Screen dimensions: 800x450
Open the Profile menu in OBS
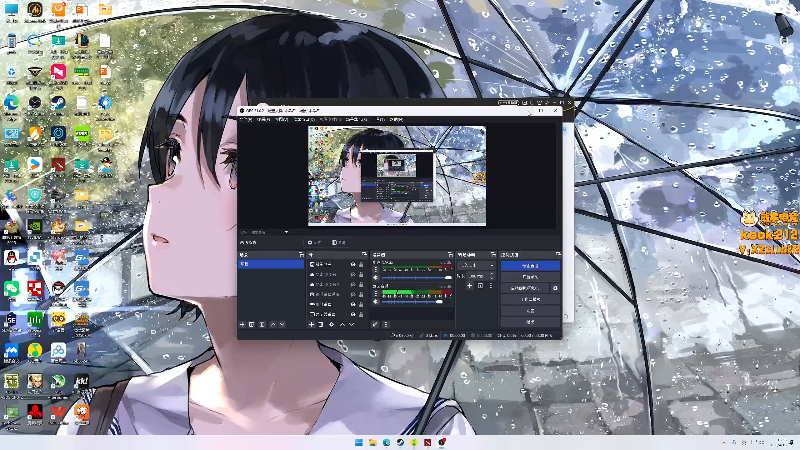click(330, 119)
